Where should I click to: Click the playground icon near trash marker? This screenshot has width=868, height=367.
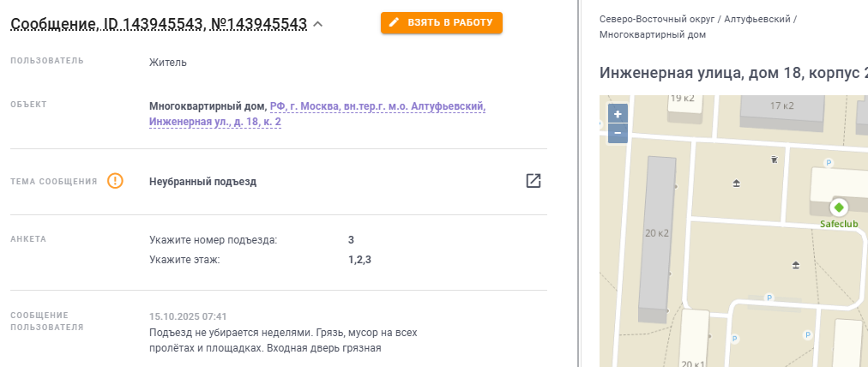pyautogui.click(x=736, y=183)
